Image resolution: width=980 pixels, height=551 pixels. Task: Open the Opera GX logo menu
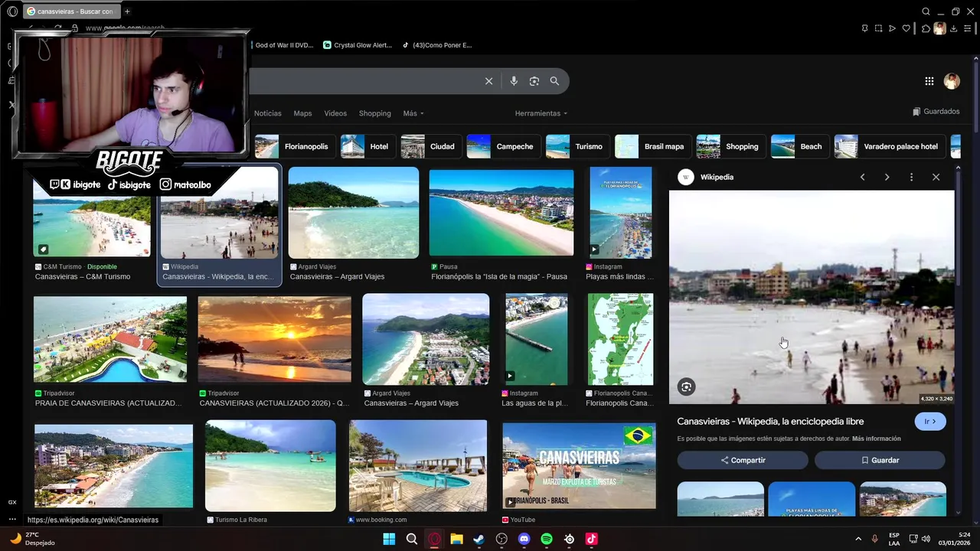[x=14, y=11]
